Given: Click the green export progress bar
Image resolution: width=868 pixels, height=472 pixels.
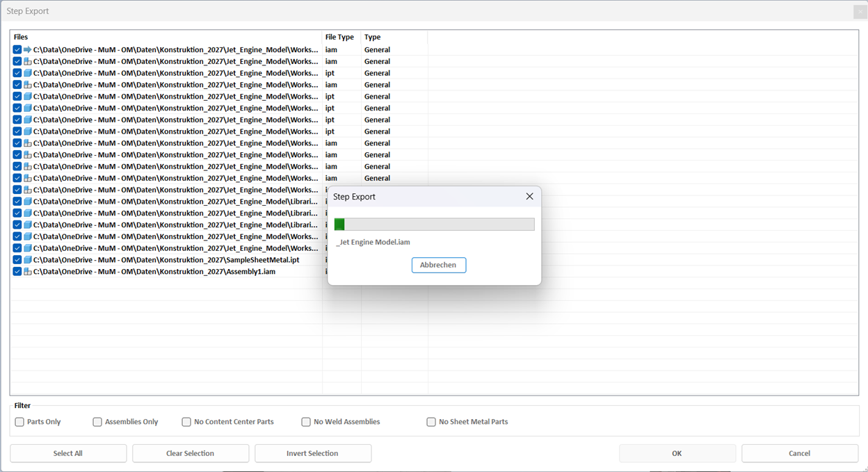Looking at the screenshot, I should [x=435, y=225].
